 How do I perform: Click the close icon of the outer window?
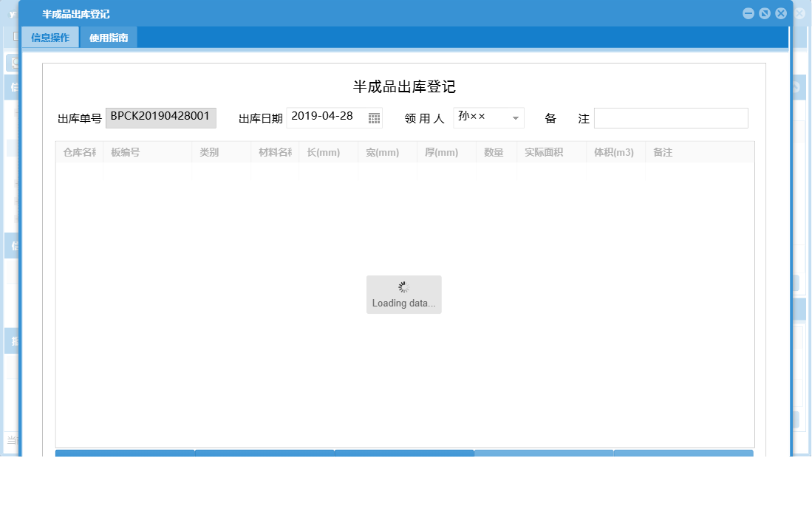[799, 13]
